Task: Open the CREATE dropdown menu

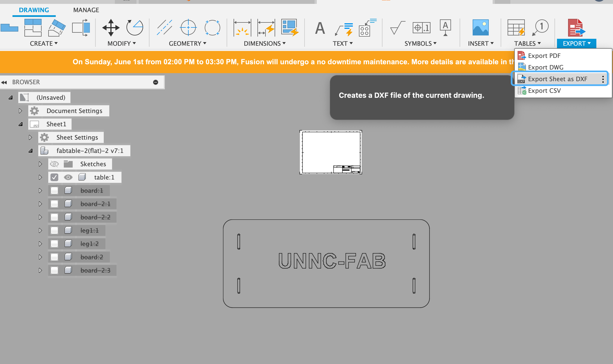Action: [44, 43]
